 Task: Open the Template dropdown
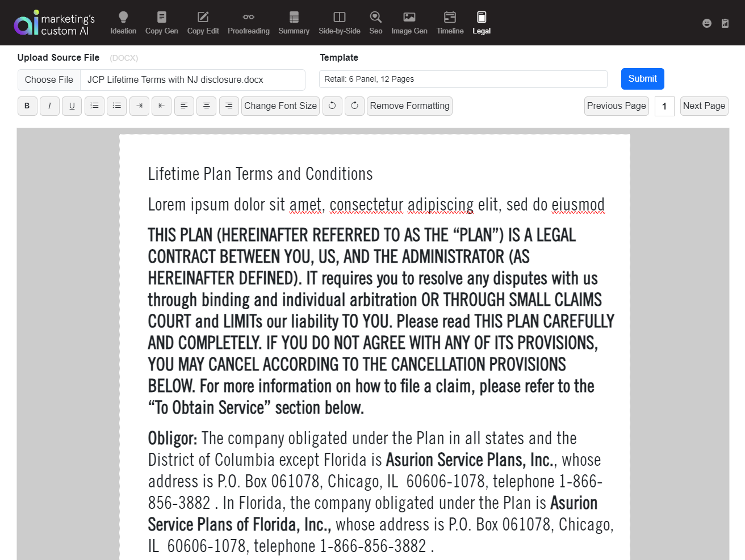463,79
